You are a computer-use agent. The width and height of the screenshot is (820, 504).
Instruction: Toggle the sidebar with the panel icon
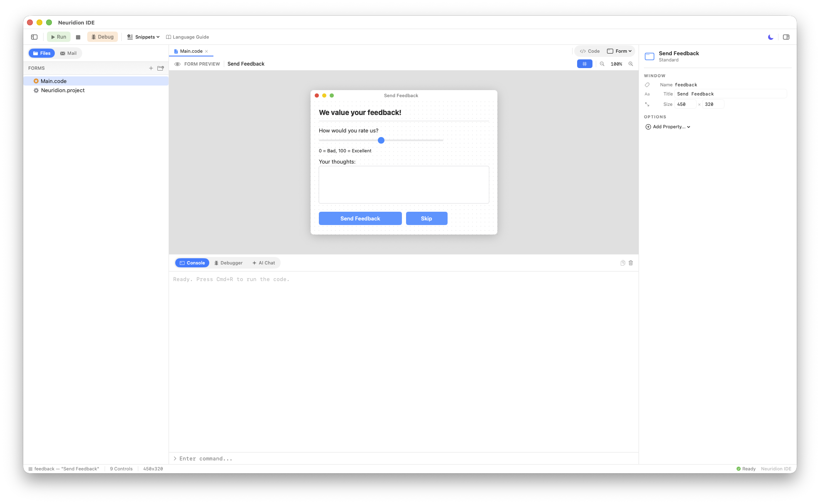coord(34,37)
